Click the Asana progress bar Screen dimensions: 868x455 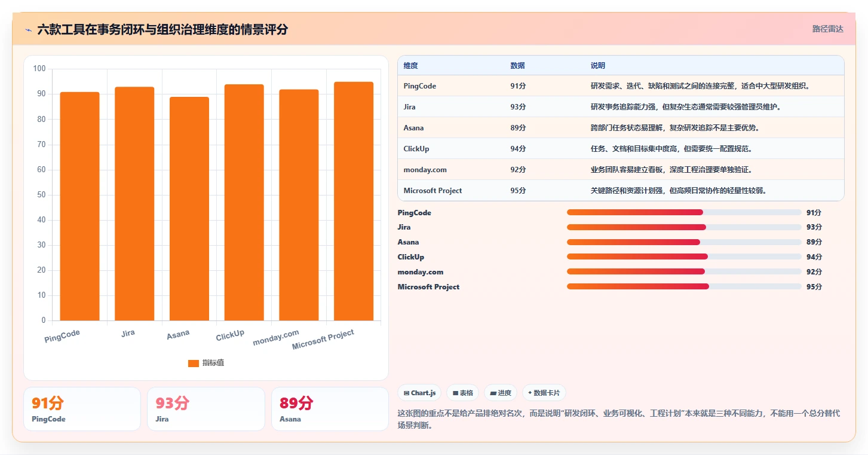(684, 242)
